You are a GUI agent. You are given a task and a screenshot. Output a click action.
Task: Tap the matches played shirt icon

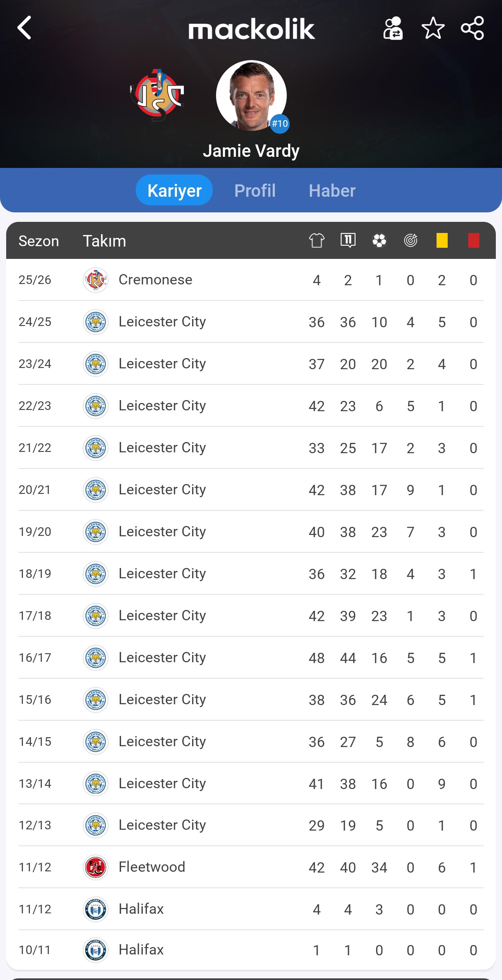316,240
